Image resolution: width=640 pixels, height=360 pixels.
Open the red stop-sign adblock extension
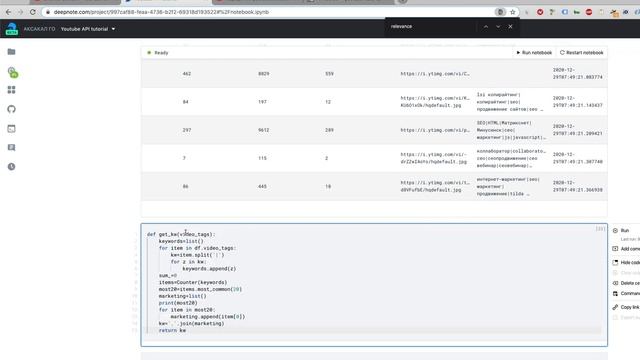[x=589, y=12]
